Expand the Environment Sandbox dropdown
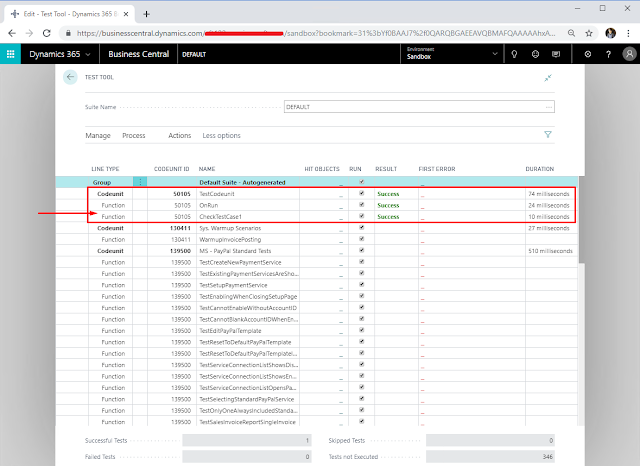This screenshot has height=466, width=640. (495, 53)
